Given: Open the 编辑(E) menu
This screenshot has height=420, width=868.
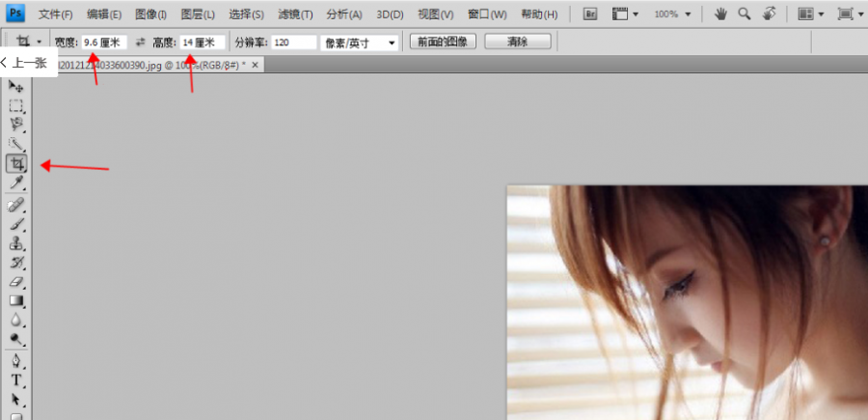Looking at the screenshot, I should point(104,14).
